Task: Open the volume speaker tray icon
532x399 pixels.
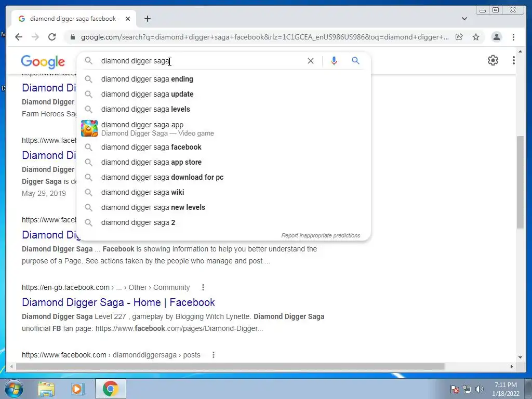Action: [479, 389]
